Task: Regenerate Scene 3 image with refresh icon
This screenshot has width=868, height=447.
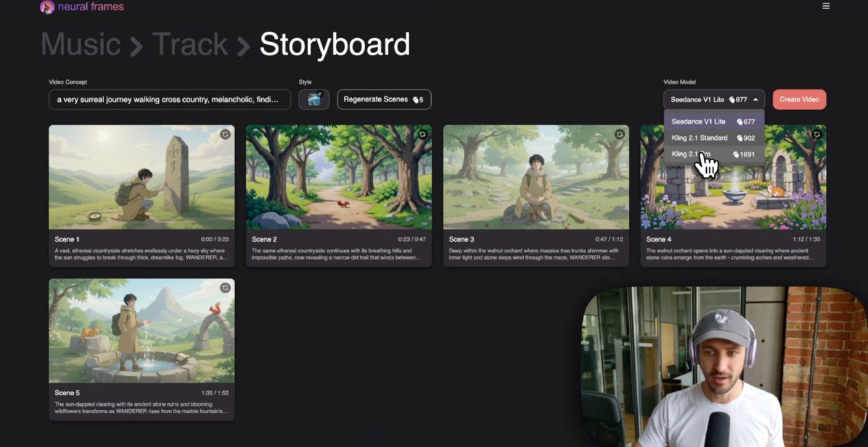Action: [x=619, y=135]
